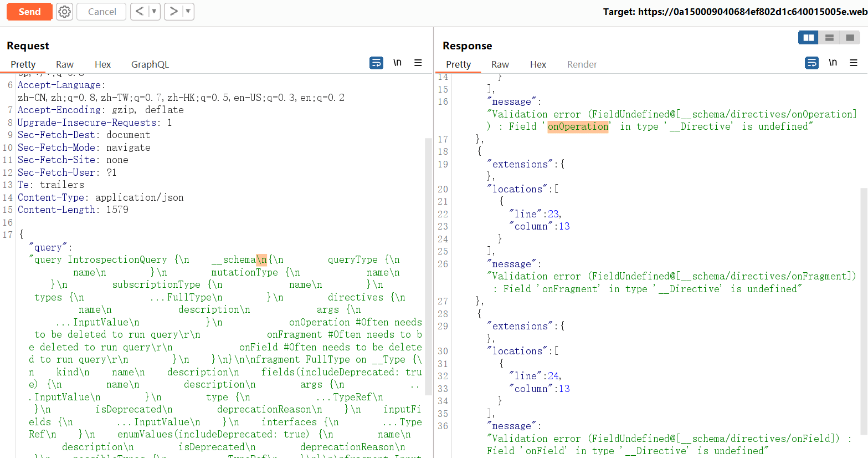Click "query IntrospectionQuery" text in request body
Viewport: 868px width, 458px height.
(x=100, y=259)
